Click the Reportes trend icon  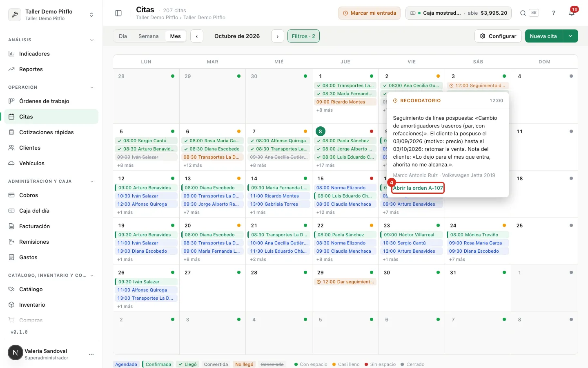click(x=11, y=69)
